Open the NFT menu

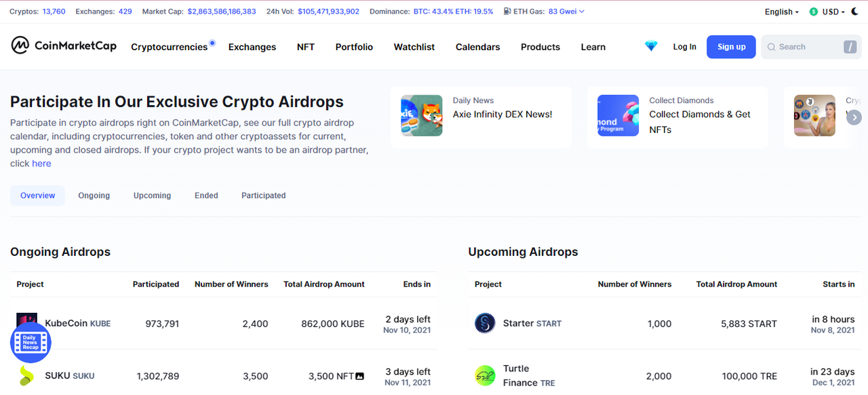[306, 47]
